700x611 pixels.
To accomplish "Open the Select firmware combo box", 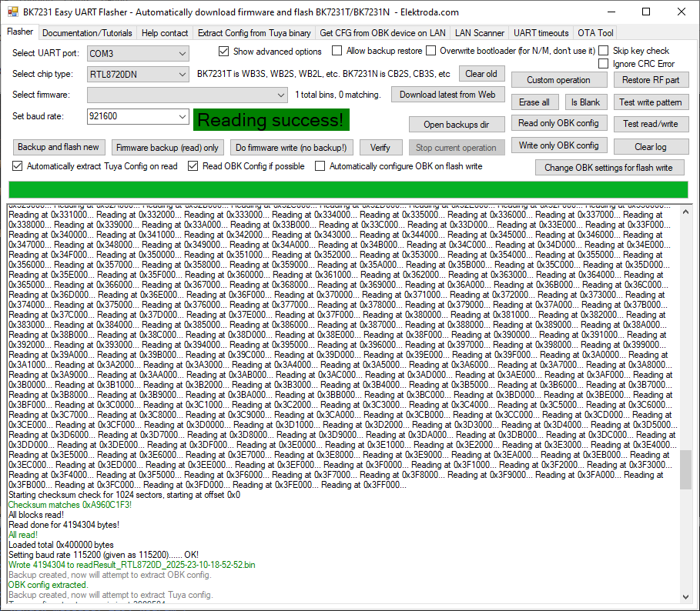I will point(187,95).
